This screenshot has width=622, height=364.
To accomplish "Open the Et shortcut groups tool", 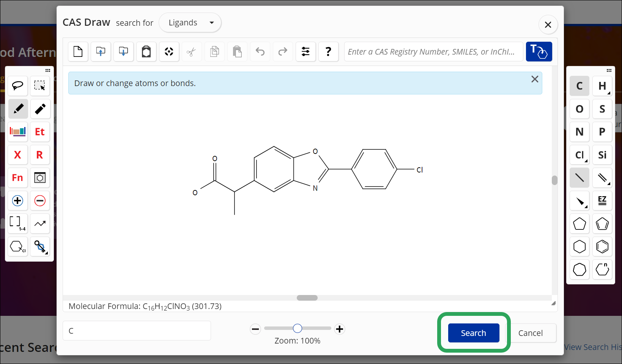I will point(40,132).
